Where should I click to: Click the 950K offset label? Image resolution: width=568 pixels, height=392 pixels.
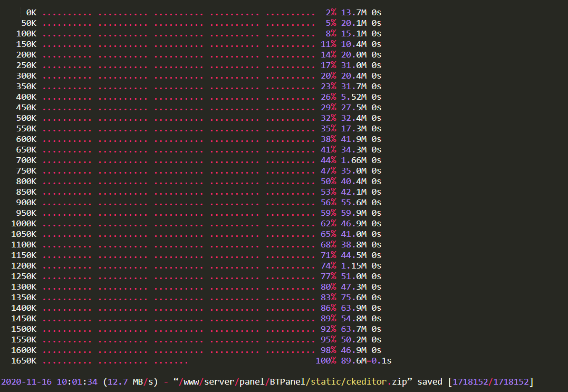(x=26, y=213)
